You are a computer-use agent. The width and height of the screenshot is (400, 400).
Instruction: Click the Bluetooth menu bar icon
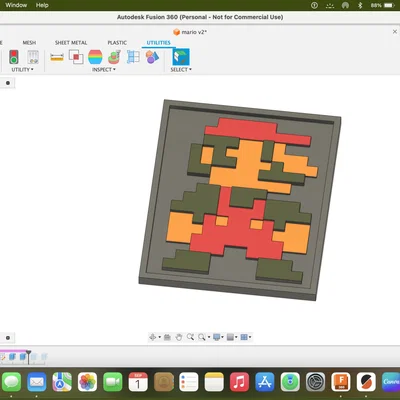(360, 5)
